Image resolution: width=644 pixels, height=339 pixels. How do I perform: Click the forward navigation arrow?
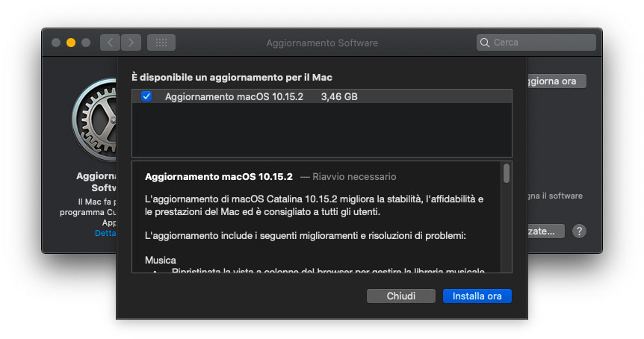tap(131, 43)
